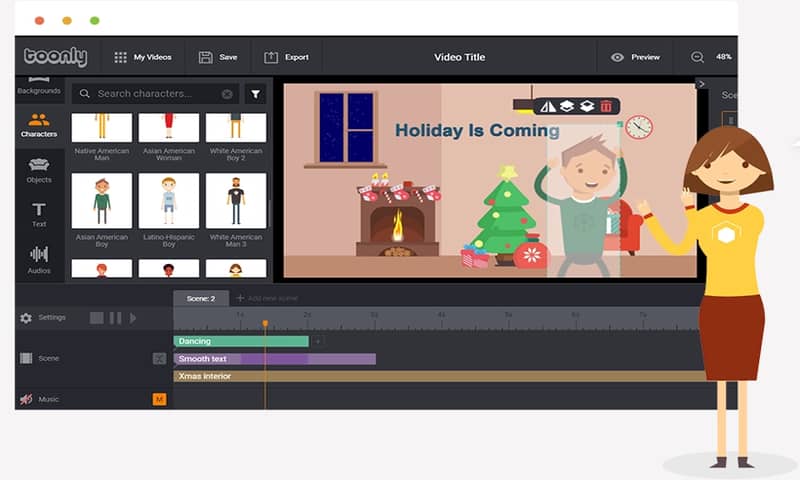
Task: Click the orange timeline playhead marker
Action: (265, 323)
